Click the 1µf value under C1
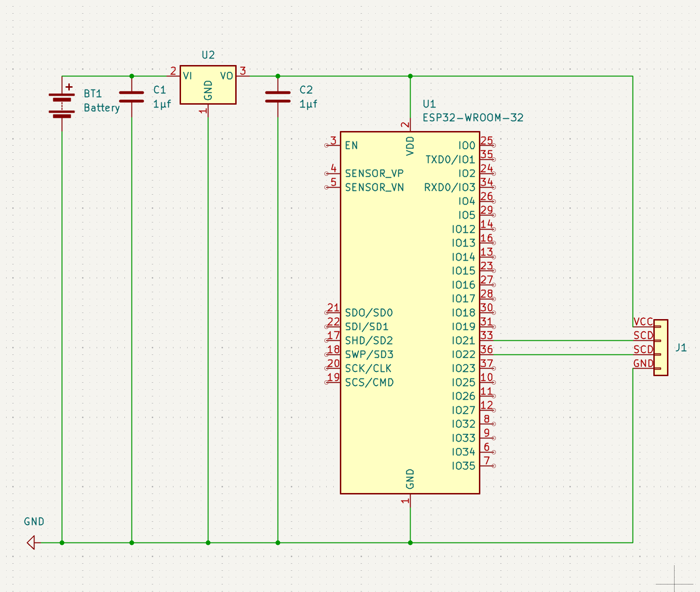The image size is (700, 592). pyautogui.click(x=162, y=104)
